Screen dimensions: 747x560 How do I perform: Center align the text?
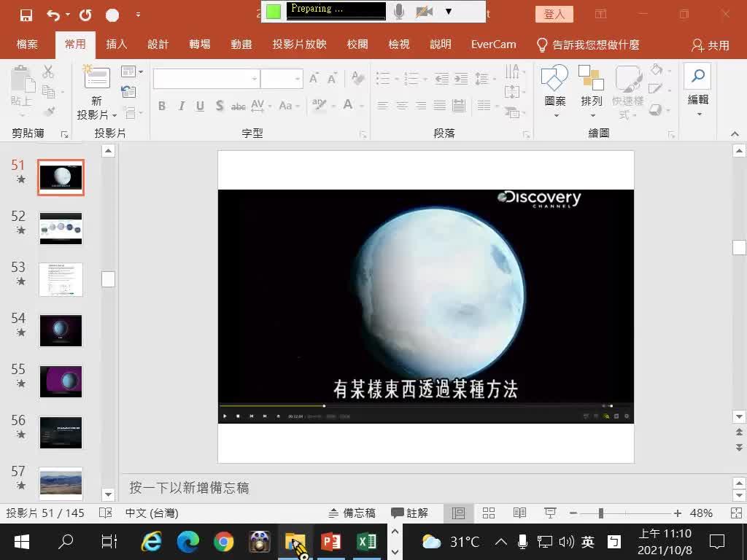click(x=402, y=105)
